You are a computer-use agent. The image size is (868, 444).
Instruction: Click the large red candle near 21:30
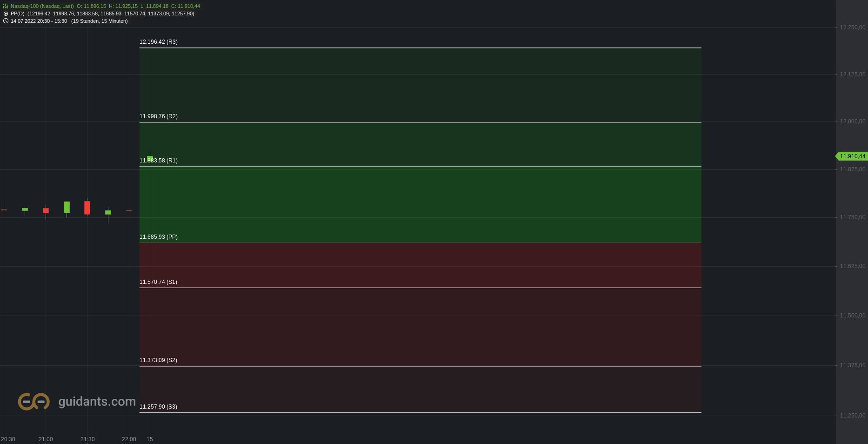pos(87,208)
